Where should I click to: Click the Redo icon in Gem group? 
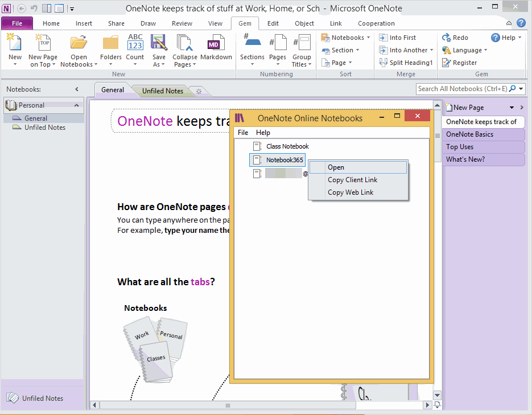[x=446, y=38]
